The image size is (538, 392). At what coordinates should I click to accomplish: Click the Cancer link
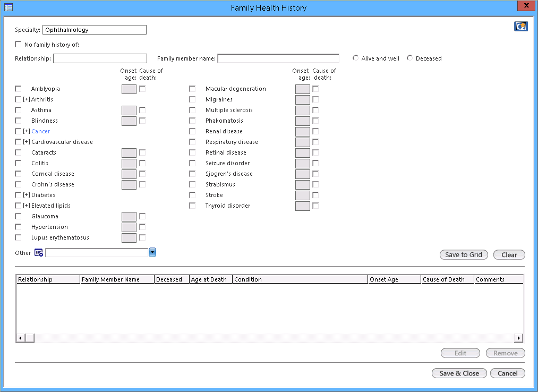(40, 131)
